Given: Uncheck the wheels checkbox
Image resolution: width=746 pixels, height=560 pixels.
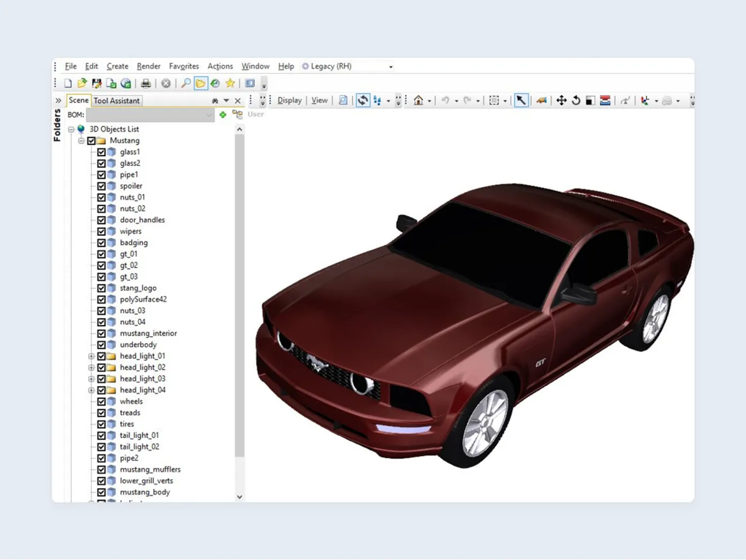Looking at the screenshot, I should coord(101,401).
